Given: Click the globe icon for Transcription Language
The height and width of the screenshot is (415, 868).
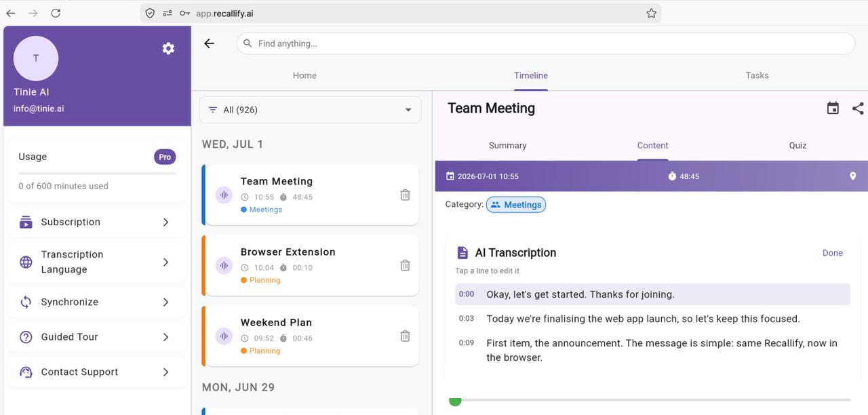Looking at the screenshot, I should coord(26,262).
